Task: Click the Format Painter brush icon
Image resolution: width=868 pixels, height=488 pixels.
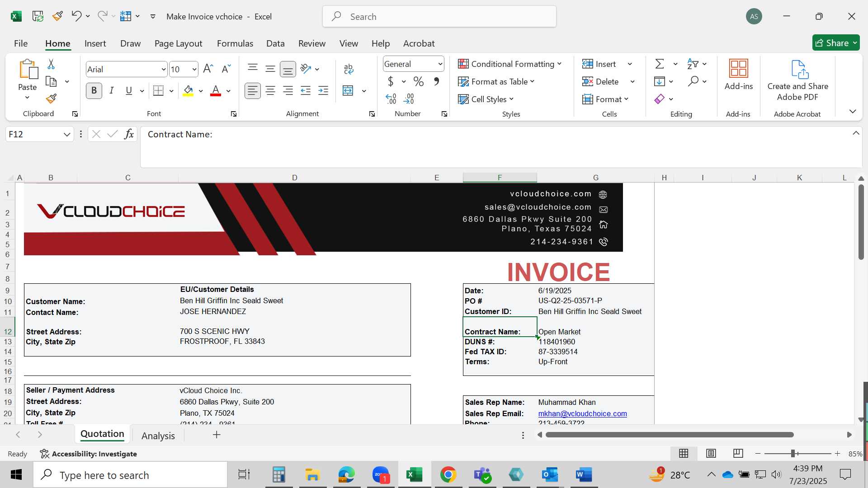Action: (51, 99)
